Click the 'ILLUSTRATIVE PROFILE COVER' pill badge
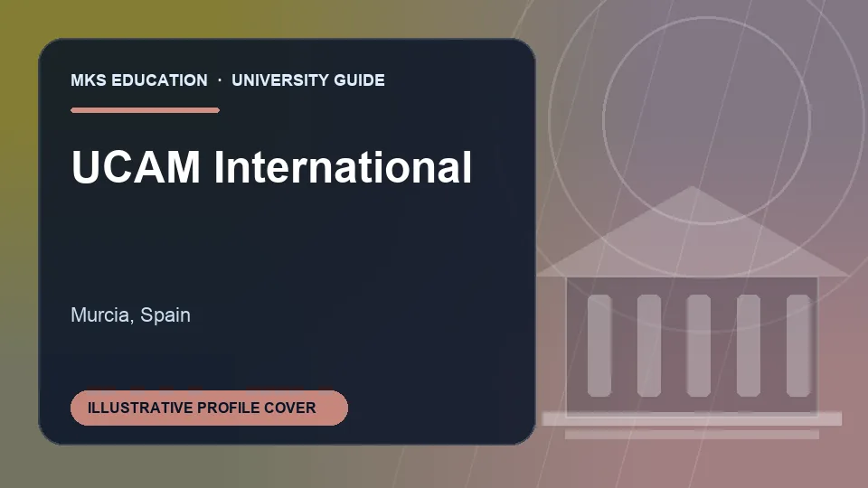Image resolution: width=868 pixels, height=488 pixels. pos(209,408)
